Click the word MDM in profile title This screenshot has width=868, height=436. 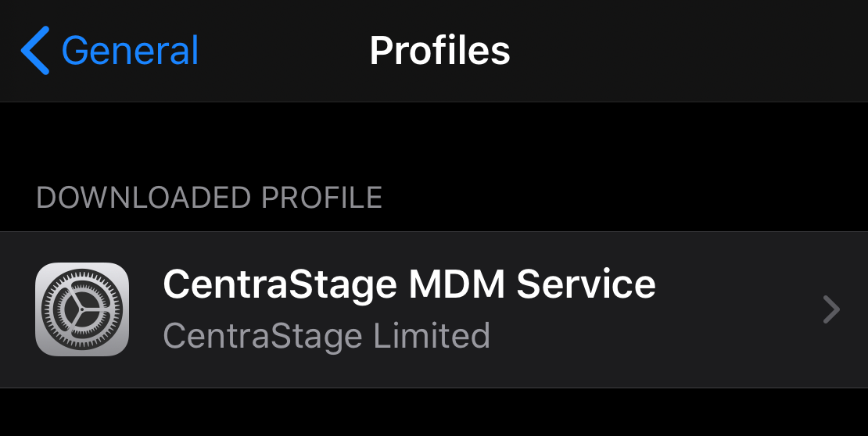[x=457, y=284]
